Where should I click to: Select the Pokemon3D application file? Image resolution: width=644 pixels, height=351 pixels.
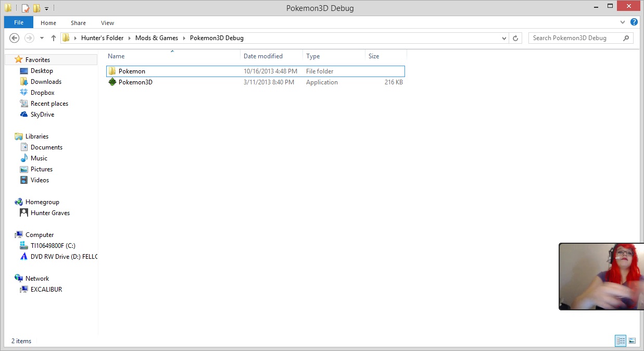click(255, 82)
